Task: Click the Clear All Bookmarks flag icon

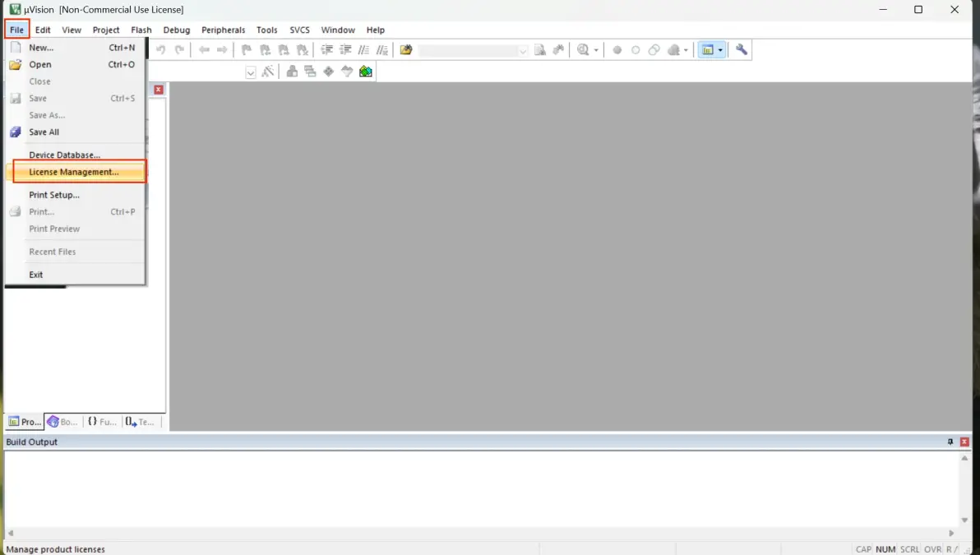Action: click(303, 50)
